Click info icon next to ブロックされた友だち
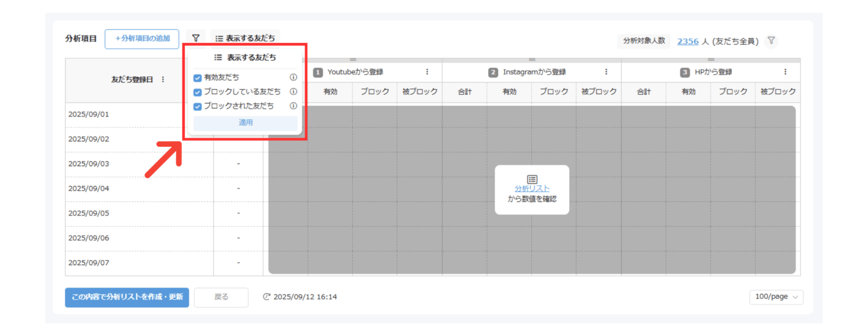Screen dimensions: 868x336 point(293,106)
